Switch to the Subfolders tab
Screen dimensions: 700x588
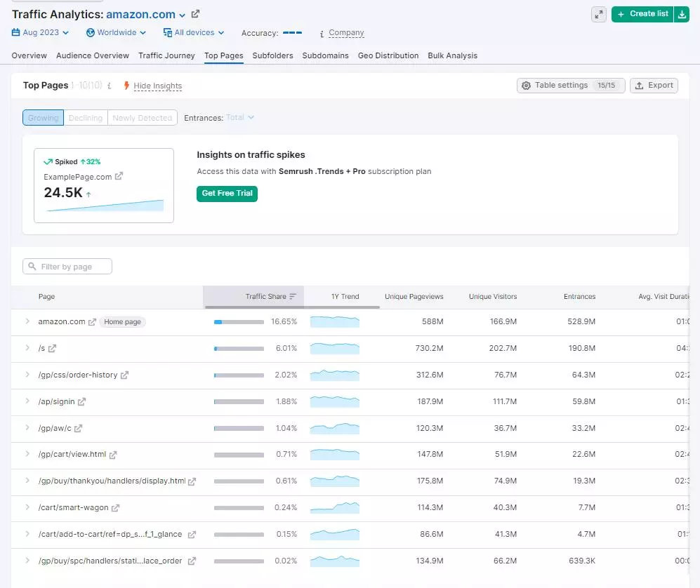pos(272,55)
